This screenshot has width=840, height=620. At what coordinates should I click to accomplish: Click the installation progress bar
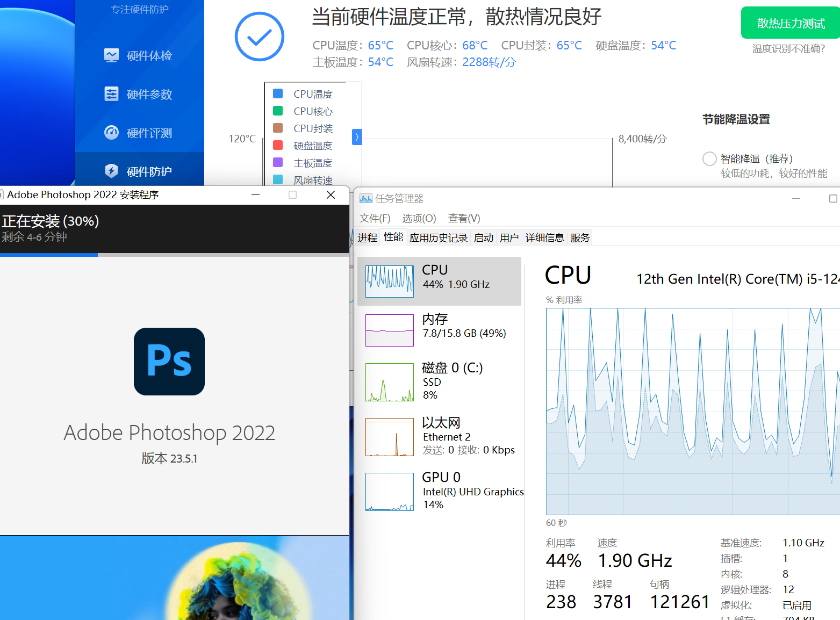click(175, 255)
